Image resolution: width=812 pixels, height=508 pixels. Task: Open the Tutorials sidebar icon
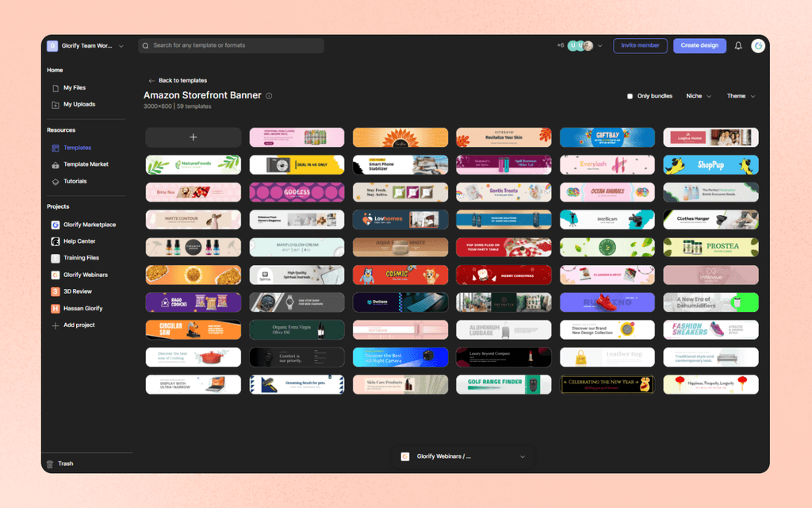(54, 181)
